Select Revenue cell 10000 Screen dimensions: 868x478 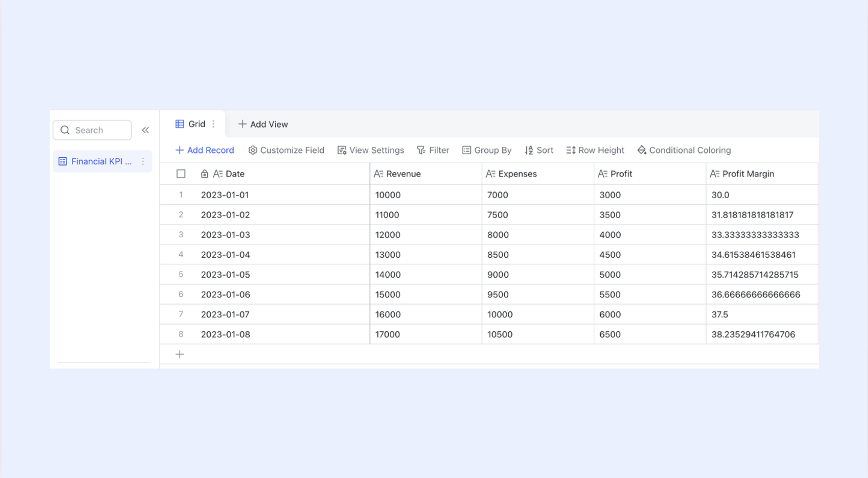pos(426,195)
